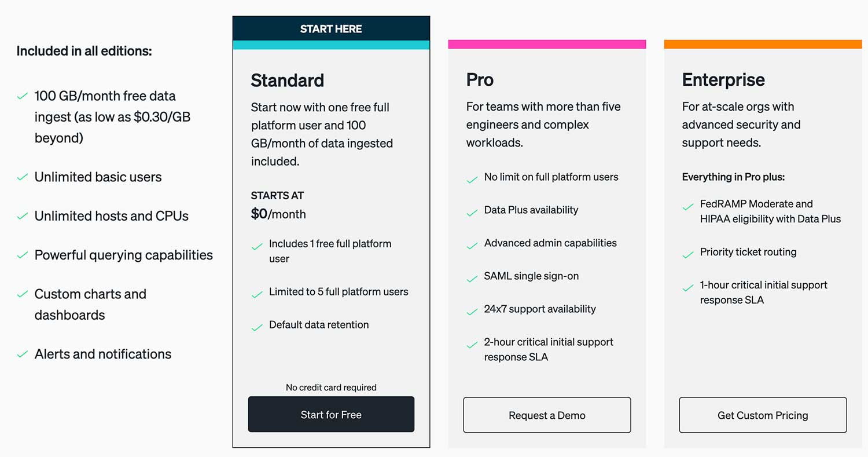
Task: Select the Request a Demo button
Action: (547, 415)
